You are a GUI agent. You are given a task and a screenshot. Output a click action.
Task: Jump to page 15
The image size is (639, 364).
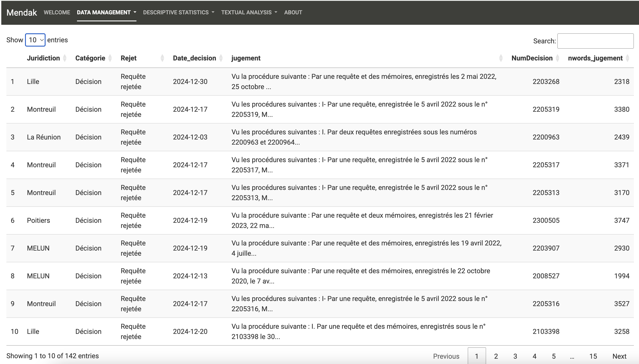pos(593,356)
